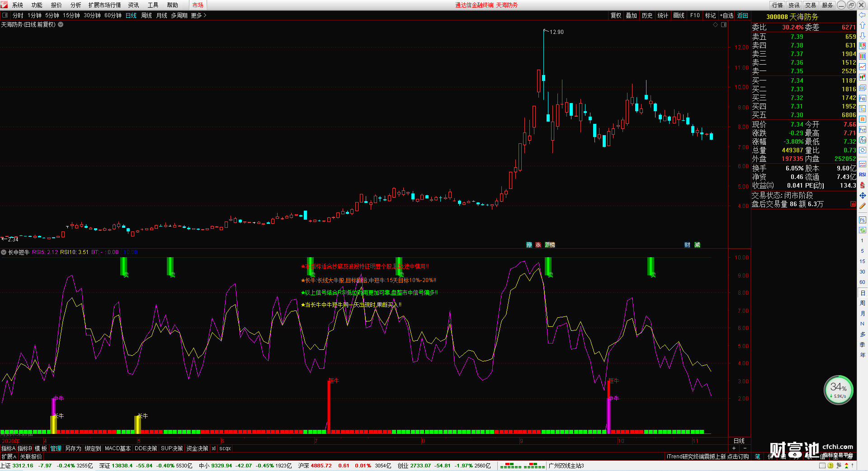
Task: Switch to 分时 intraday view
Action: [18, 15]
